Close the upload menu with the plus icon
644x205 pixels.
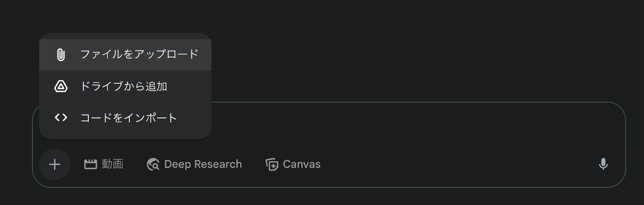[x=55, y=164]
